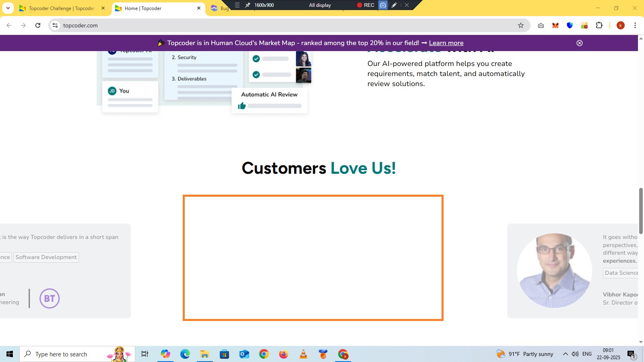Show hidden system tray icons
The width and height of the screenshot is (644, 362).
tap(565, 354)
